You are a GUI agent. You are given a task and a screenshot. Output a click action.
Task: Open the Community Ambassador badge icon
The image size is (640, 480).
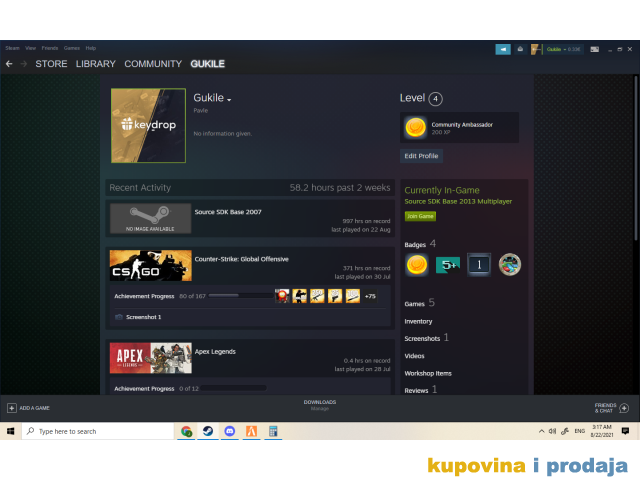pyautogui.click(x=415, y=128)
